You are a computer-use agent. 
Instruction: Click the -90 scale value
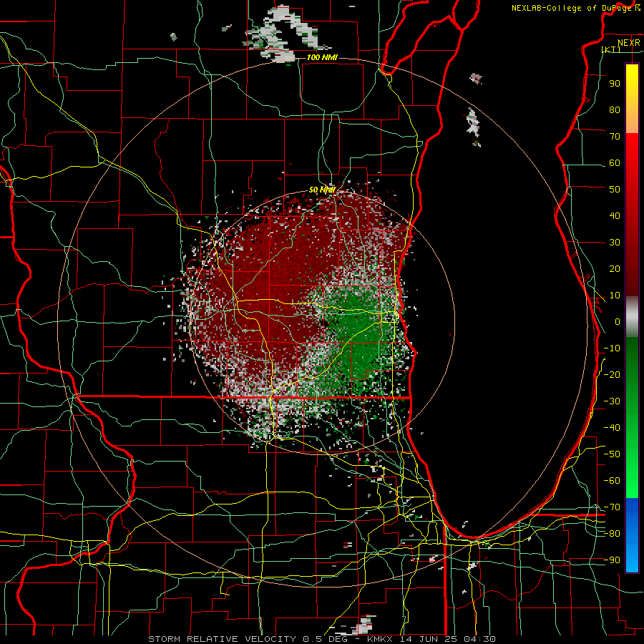click(x=612, y=560)
